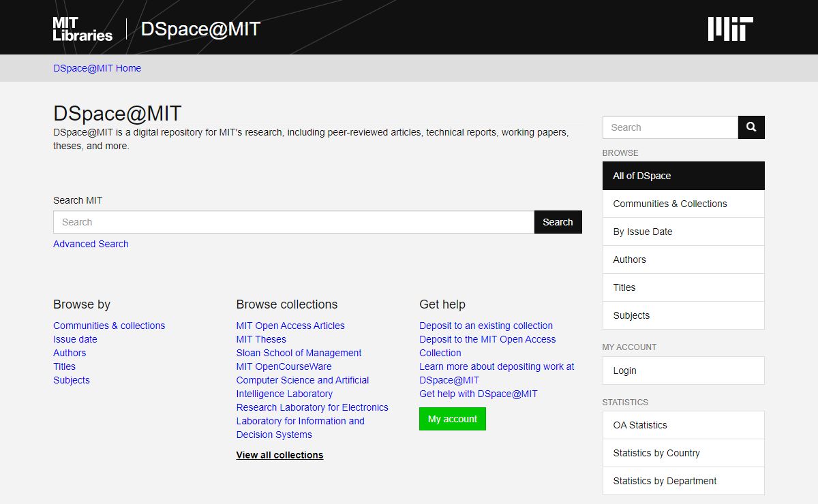Focus the Search MIT input field

[294, 222]
